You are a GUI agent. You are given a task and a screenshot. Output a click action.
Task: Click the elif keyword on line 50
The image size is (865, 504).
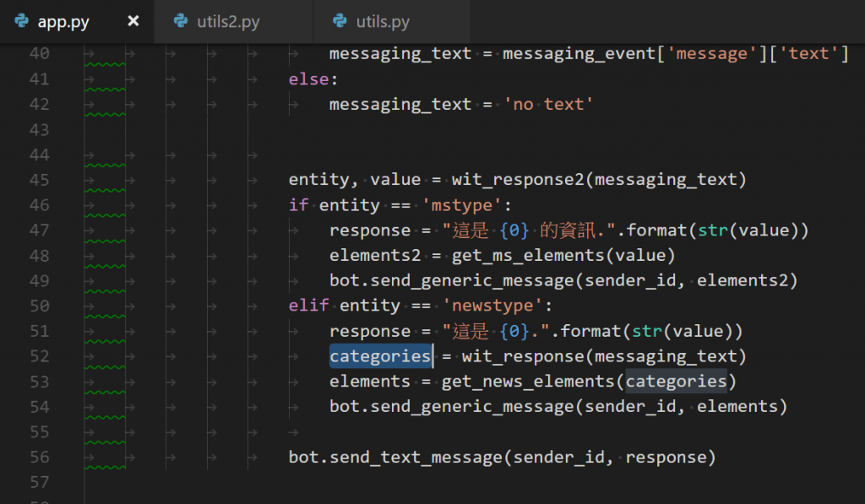(309, 306)
